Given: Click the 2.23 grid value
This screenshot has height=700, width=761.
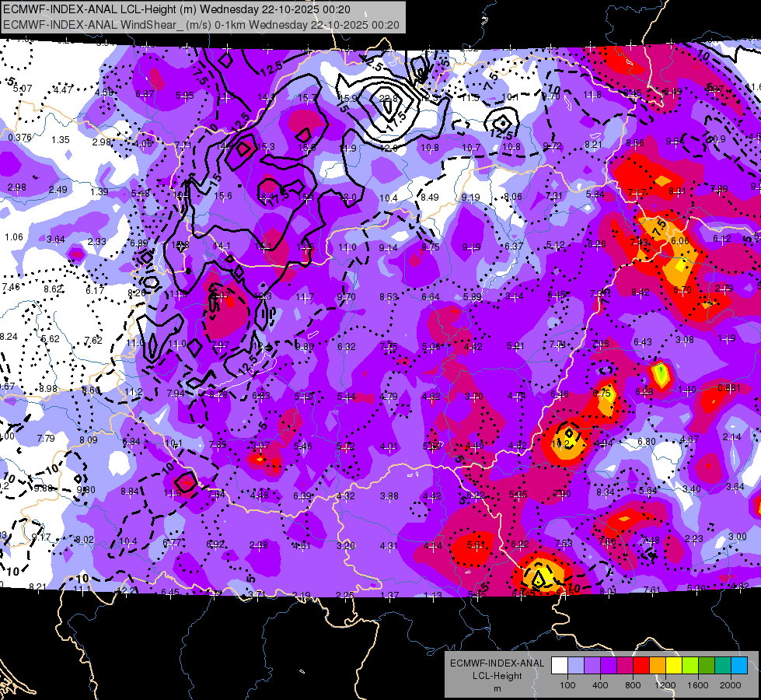Looking at the screenshot, I should (x=693, y=538).
